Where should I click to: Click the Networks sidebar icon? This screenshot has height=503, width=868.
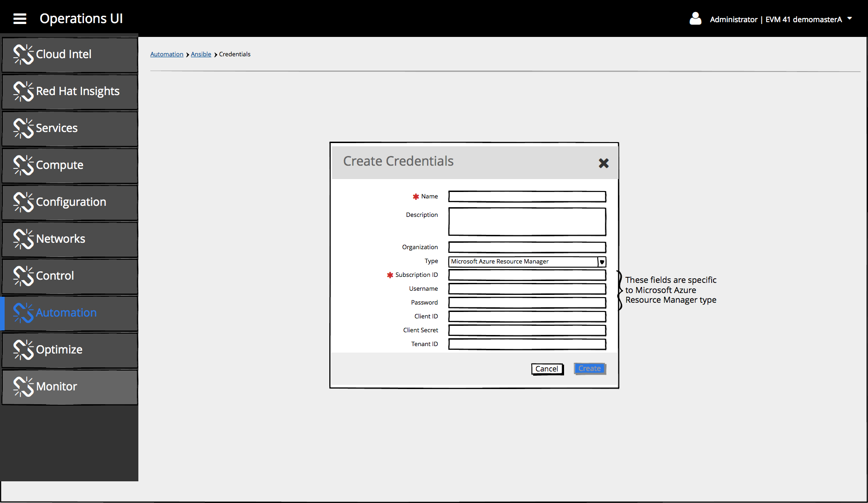click(24, 239)
